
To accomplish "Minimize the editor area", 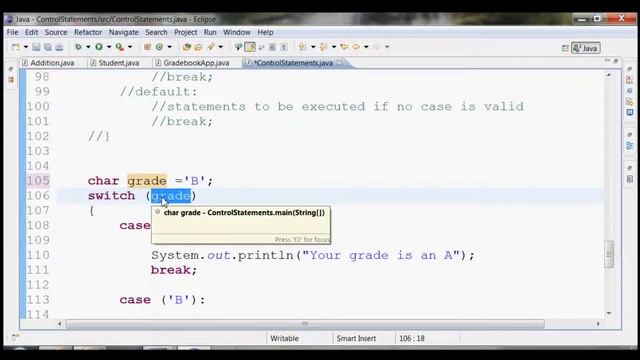I will (607, 60).
